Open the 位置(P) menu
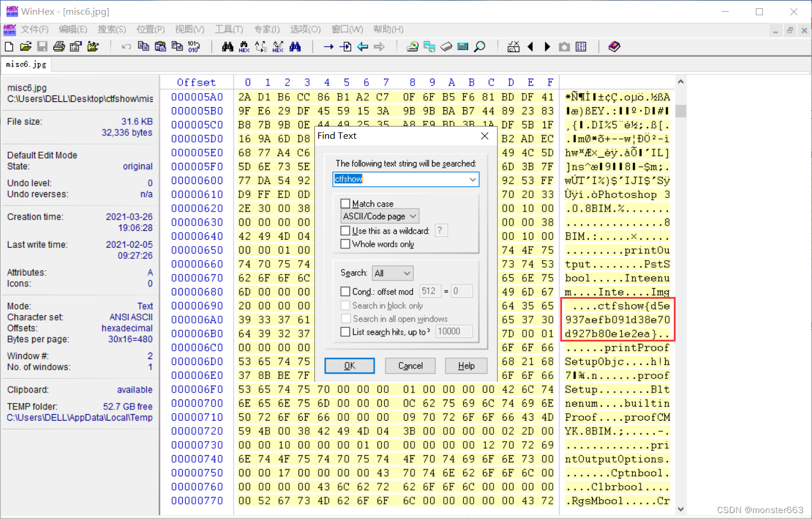 (150, 29)
